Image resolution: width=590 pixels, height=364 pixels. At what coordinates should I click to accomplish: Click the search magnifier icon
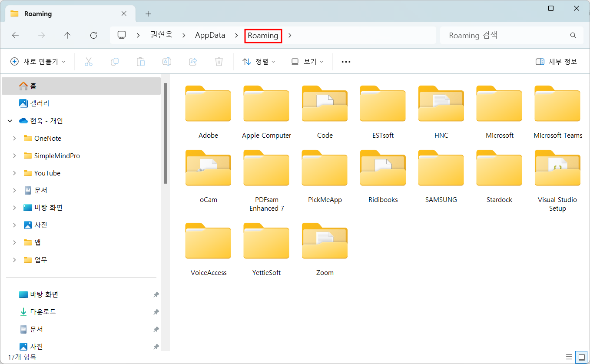[x=573, y=36]
